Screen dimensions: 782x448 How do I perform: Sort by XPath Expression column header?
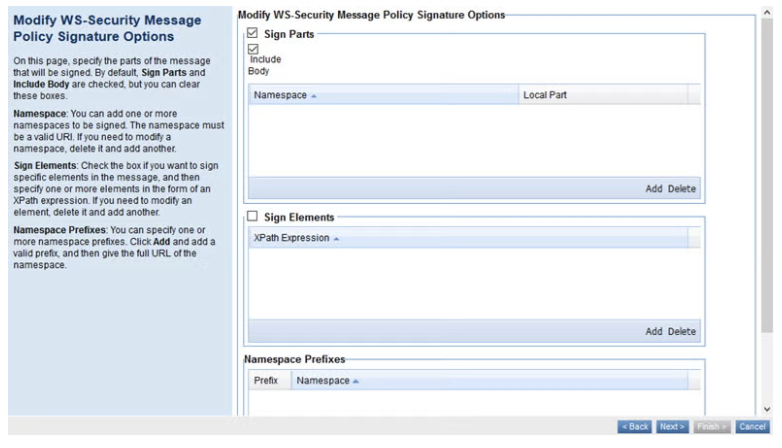coord(468,238)
